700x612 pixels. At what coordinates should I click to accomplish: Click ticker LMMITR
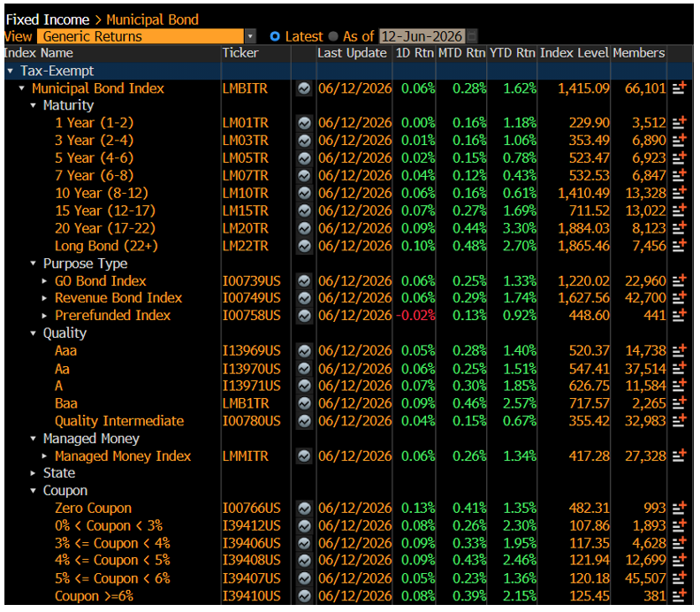246,456
